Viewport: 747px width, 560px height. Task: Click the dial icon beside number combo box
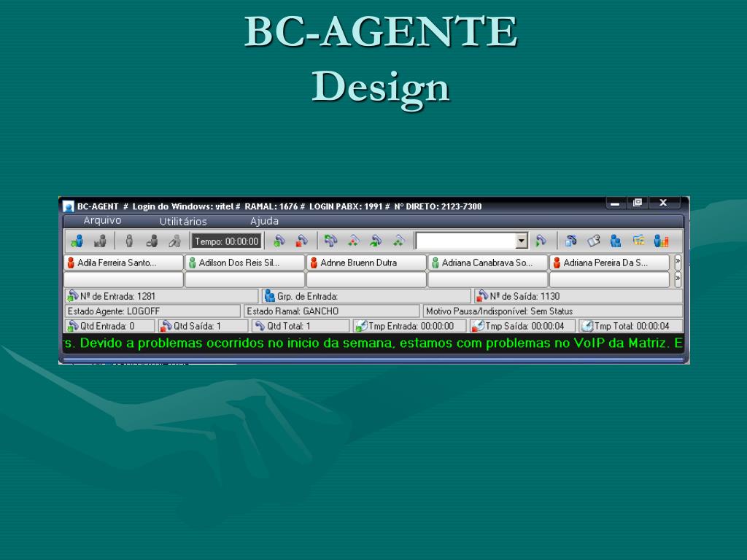point(541,241)
